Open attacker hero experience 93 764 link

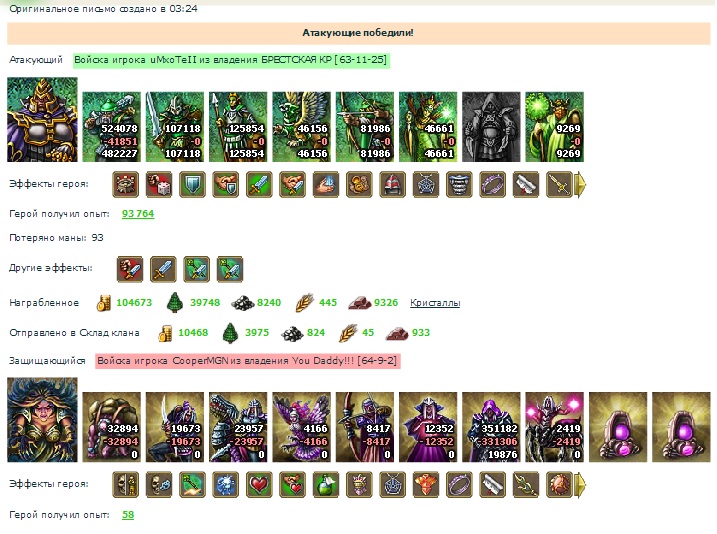[138, 214]
